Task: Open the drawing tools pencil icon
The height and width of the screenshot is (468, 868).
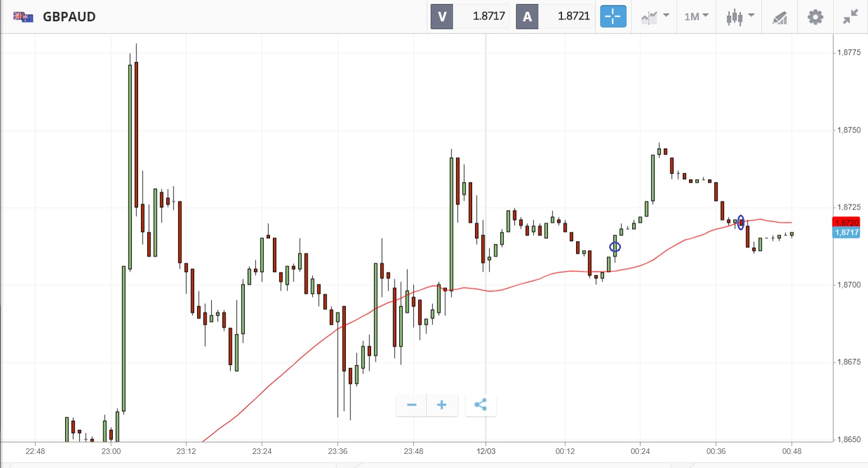Action: tap(780, 17)
